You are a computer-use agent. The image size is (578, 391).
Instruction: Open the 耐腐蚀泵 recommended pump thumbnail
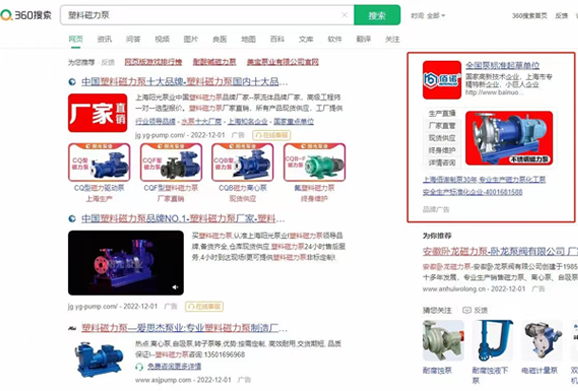coord(443,341)
